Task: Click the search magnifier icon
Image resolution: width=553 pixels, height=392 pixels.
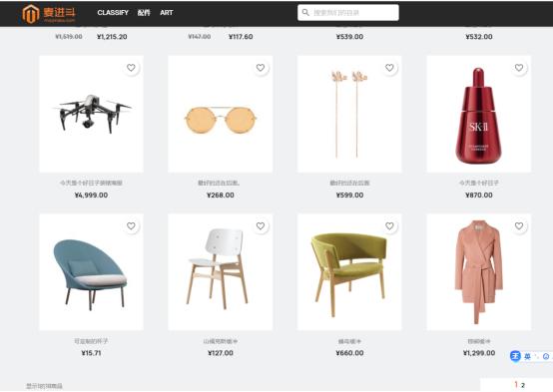Action: click(x=305, y=12)
